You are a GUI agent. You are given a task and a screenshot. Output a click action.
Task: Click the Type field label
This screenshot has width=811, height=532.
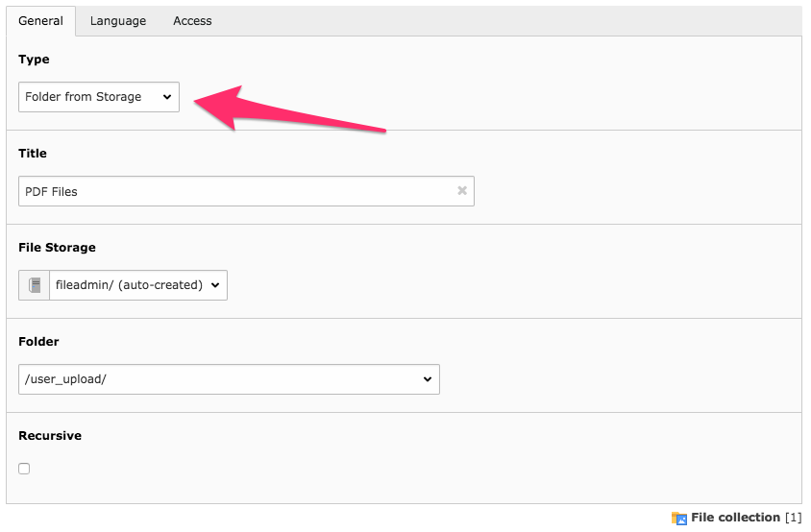pyautogui.click(x=34, y=60)
